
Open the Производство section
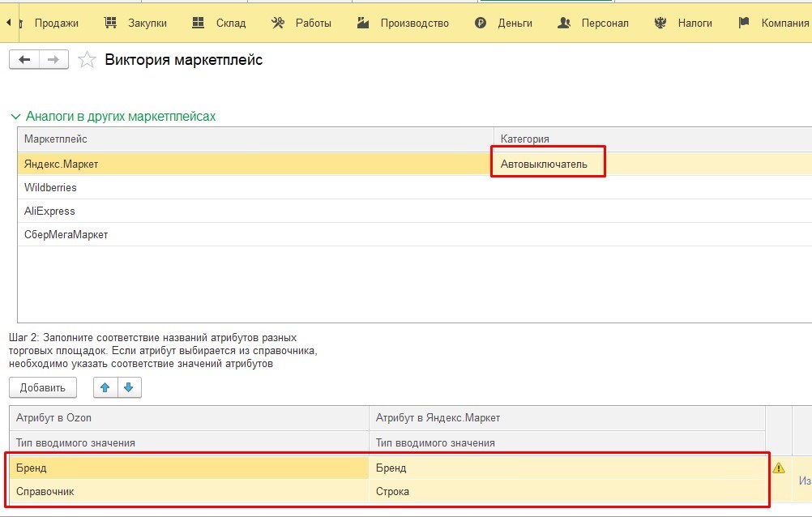[415, 23]
